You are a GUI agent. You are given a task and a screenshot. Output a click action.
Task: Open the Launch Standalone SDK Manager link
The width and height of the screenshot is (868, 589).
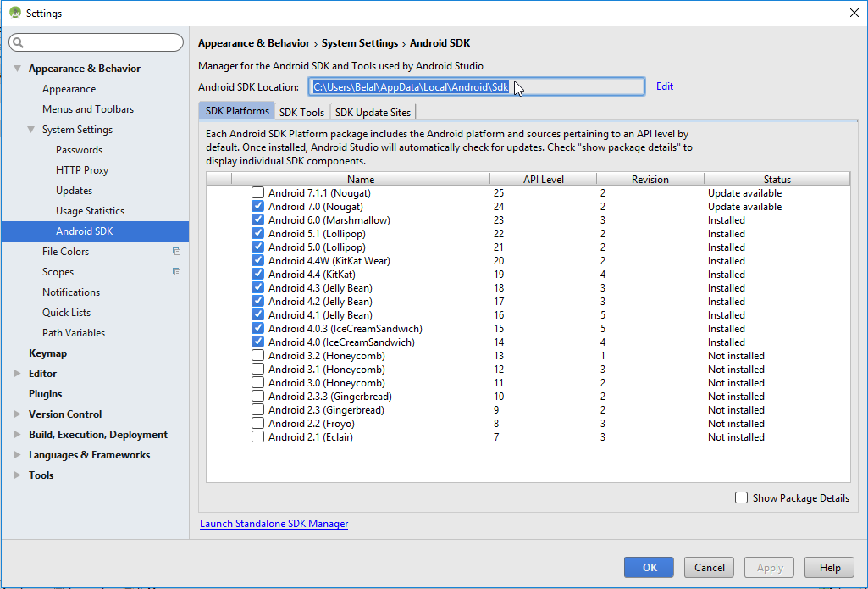click(274, 524)
